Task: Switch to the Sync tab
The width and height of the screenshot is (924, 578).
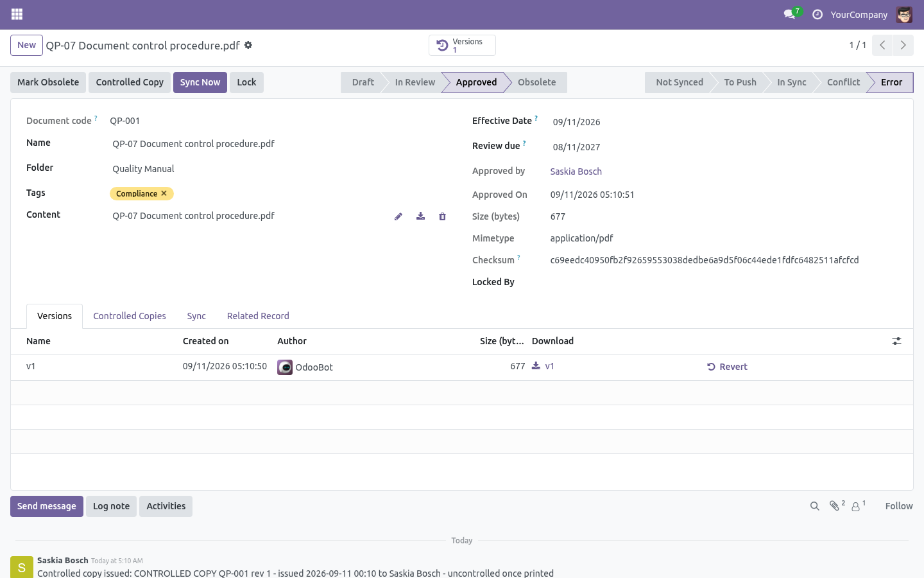Action: (x=196, y=316)
